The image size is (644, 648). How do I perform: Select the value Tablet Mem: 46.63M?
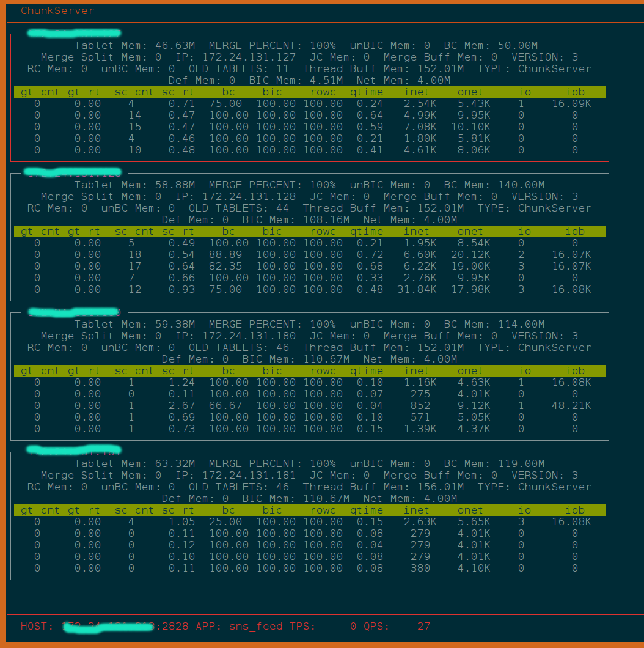tap(134, 45)
